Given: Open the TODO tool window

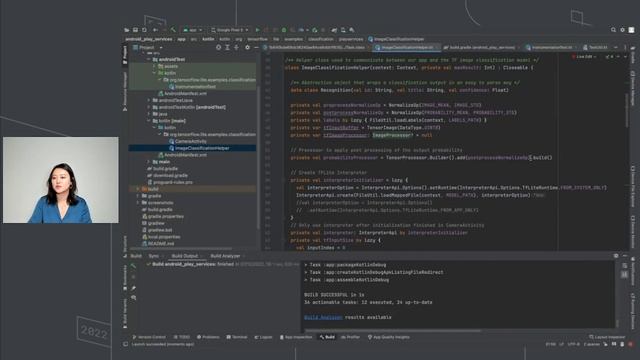Looking at the screenshot, I should pos(182,337).
